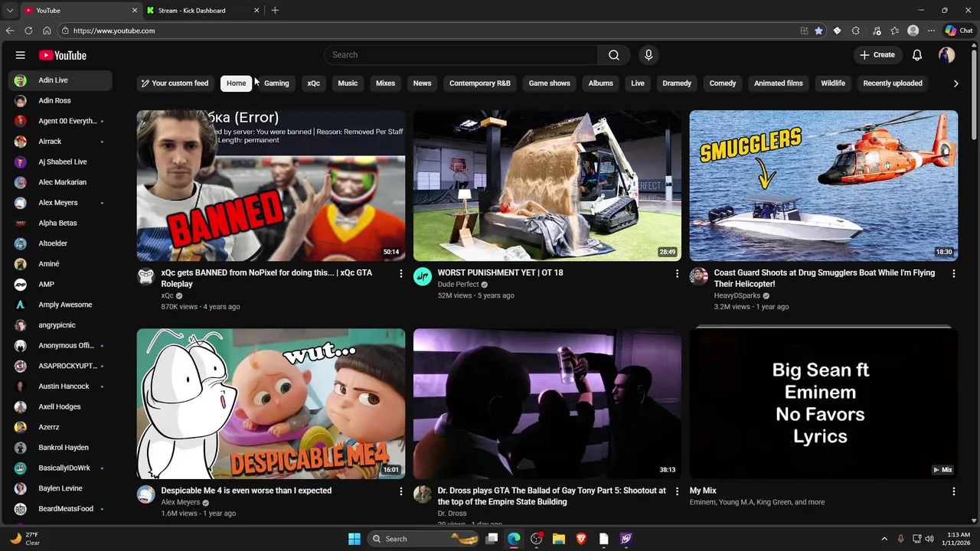980x551 pixels.
Task: Open Despicable Me 4 video title link
Action: coord(247,491)
